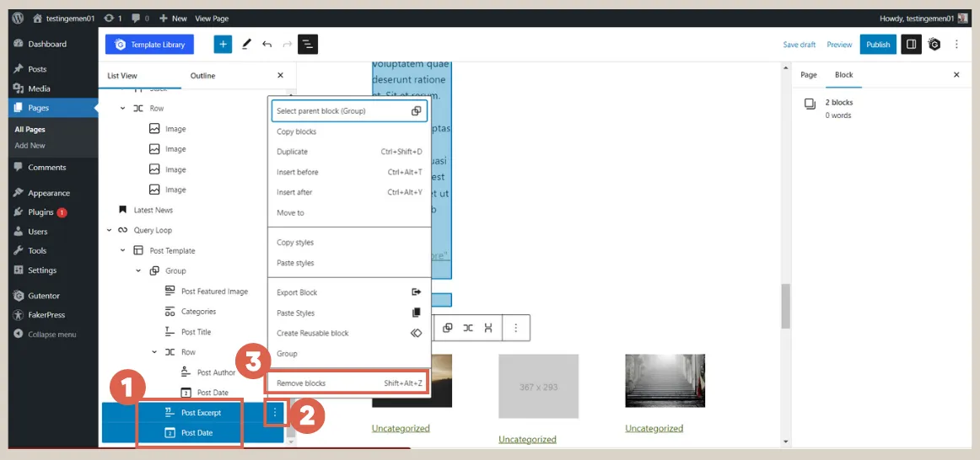Collapse the Row containing Post Author

point(154,352)
